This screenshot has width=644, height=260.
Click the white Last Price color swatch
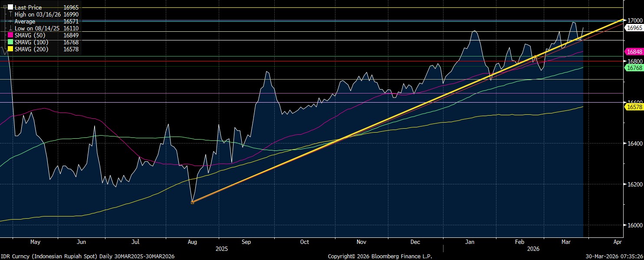(x=10, y=7)
